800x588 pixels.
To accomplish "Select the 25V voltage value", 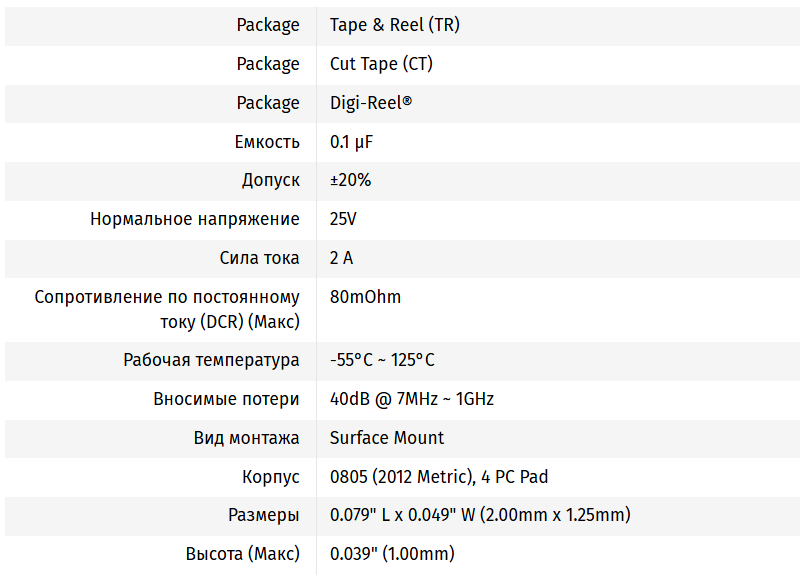I will 343,219.
